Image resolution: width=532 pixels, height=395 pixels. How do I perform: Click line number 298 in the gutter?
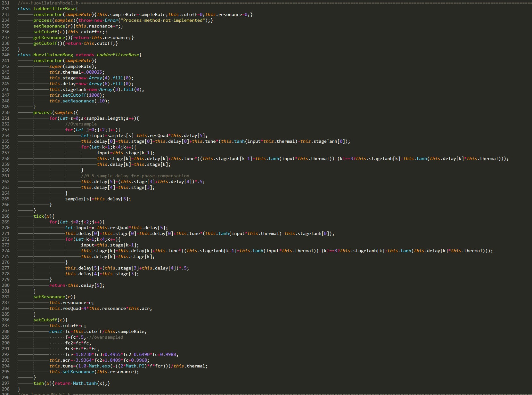pos(5,389)
